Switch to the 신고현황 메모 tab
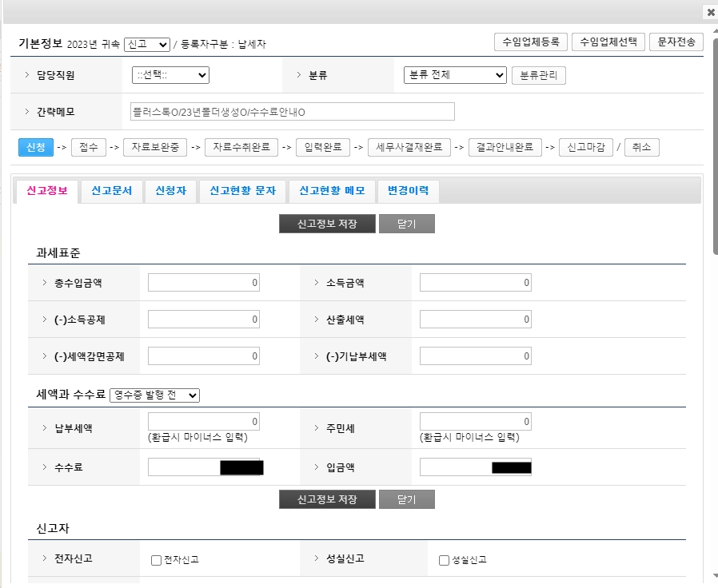 [332, 191]
